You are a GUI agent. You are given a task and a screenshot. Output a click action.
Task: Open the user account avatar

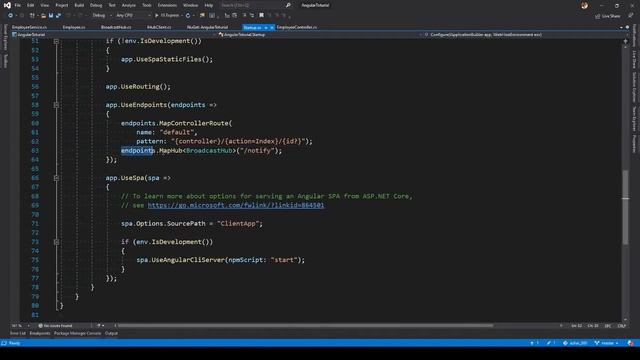coord(584,5)
